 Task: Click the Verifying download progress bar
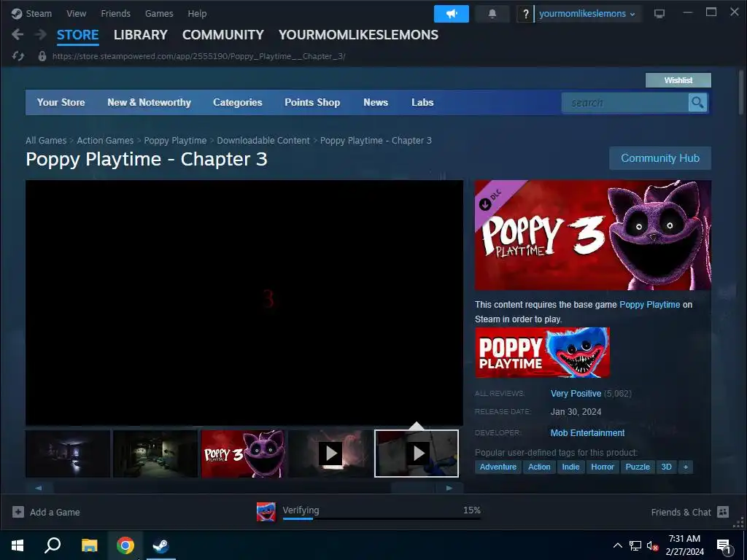tap(382, 518)
